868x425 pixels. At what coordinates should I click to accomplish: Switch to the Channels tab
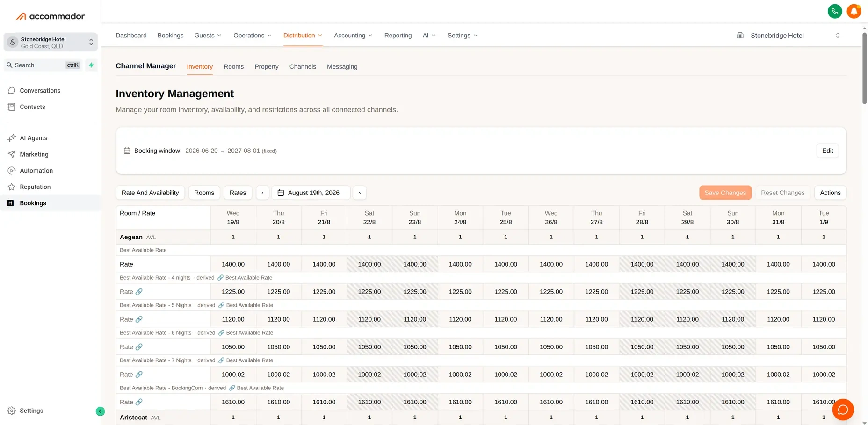(x=303, y=67)
